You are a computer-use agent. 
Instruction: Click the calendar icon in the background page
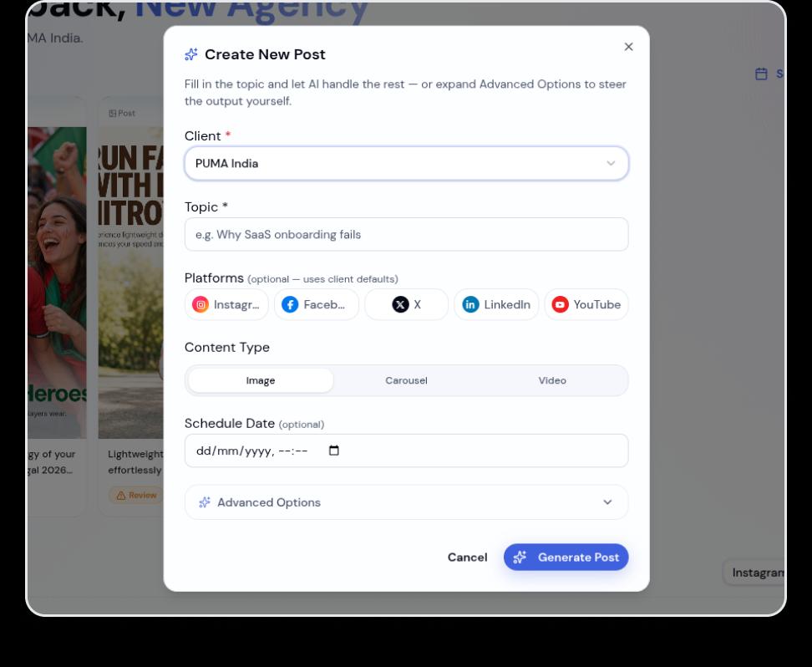click(761, 74)
